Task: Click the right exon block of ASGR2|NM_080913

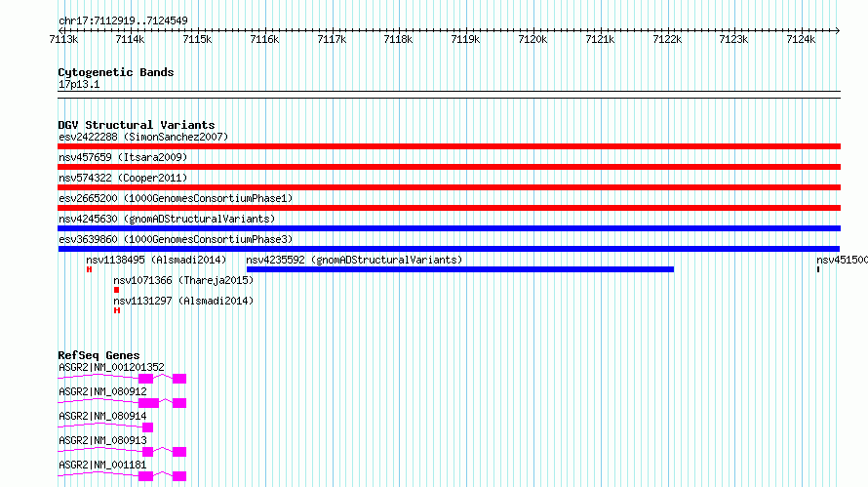Action: (x=179, y=452)
